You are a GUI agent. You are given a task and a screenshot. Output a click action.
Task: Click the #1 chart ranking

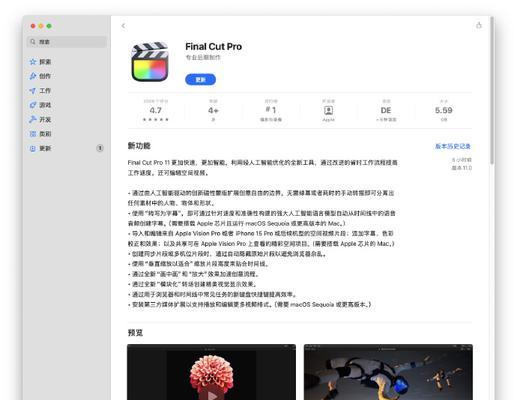click(271, 110)
